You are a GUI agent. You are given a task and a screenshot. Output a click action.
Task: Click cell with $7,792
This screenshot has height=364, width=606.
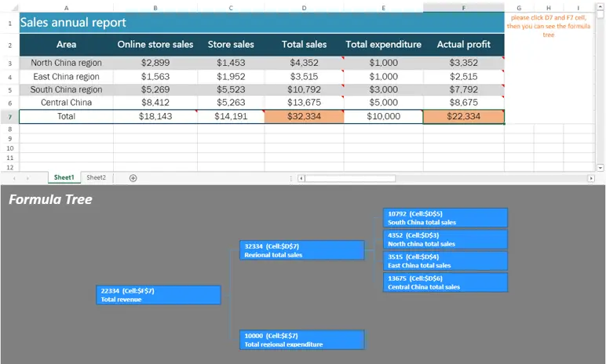[x=464, y=89]
